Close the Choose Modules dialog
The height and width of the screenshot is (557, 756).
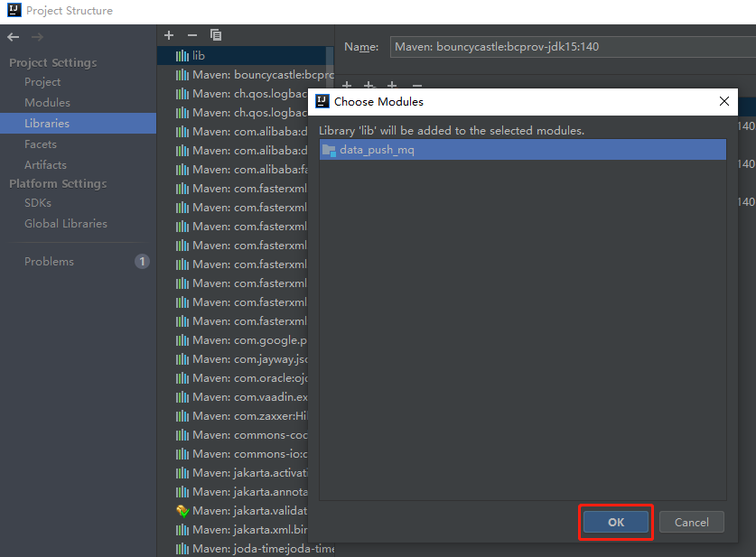pos(723,101)
